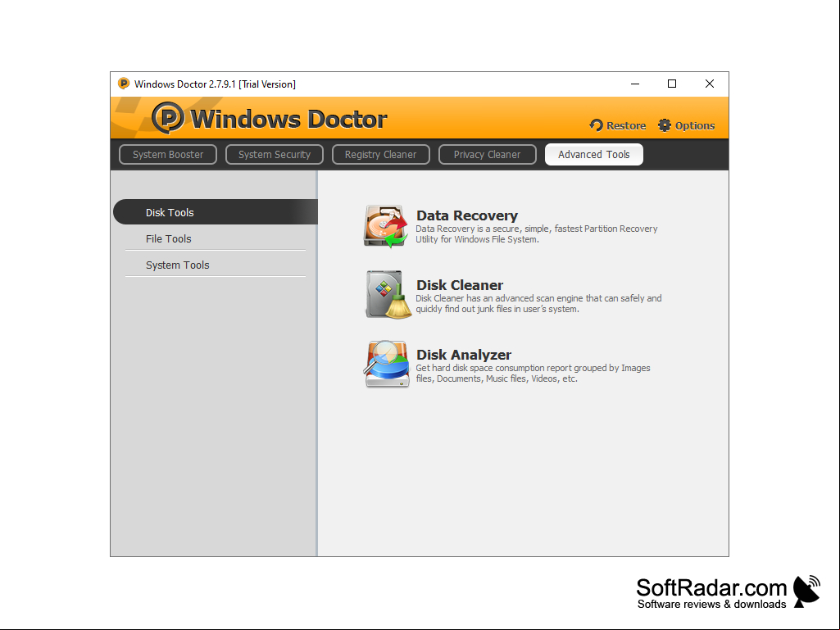
Task: Click the Options gear icon
Action: pyautogui.click(x=665, y=125)
